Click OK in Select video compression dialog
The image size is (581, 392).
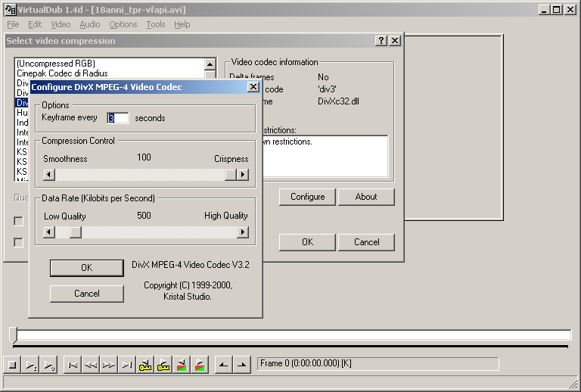point(308,242)
